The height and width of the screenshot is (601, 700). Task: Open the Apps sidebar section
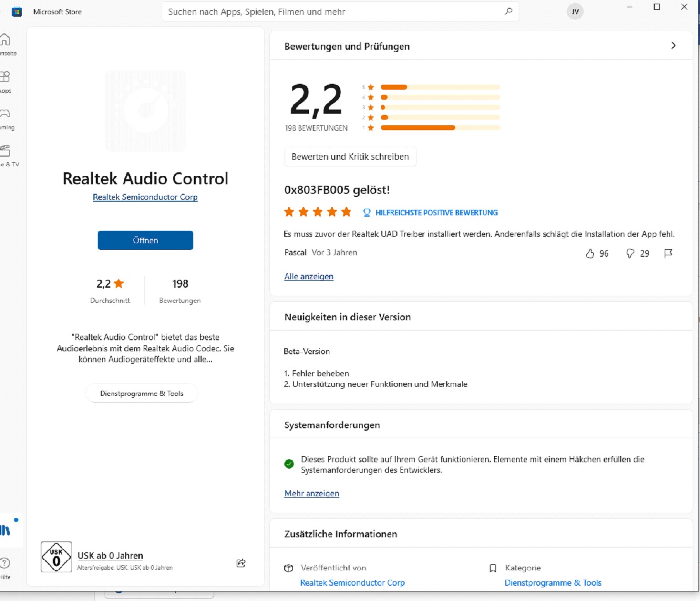(5, 76)
